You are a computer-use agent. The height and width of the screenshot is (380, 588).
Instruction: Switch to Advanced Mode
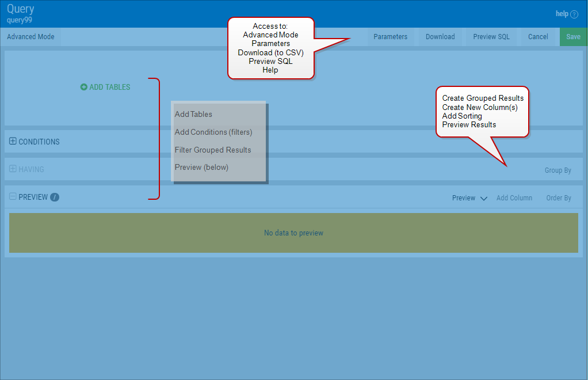pyautogui.click(x=30, y=36)
